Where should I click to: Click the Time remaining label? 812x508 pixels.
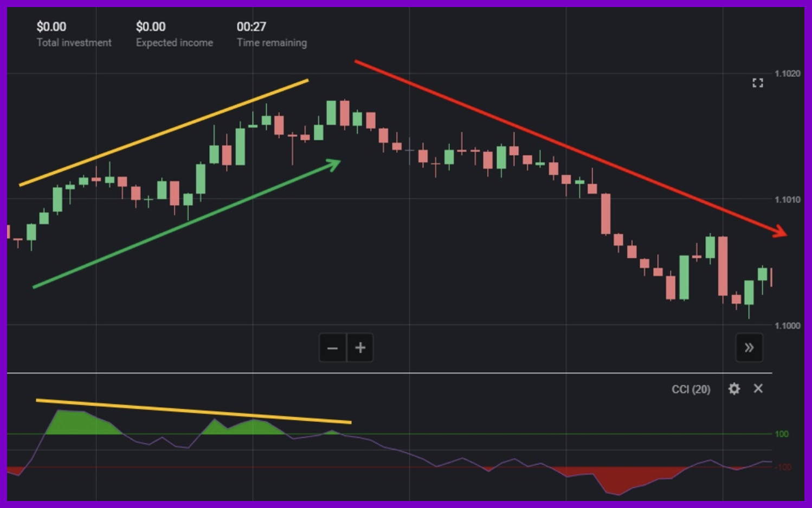pos(272,43)
